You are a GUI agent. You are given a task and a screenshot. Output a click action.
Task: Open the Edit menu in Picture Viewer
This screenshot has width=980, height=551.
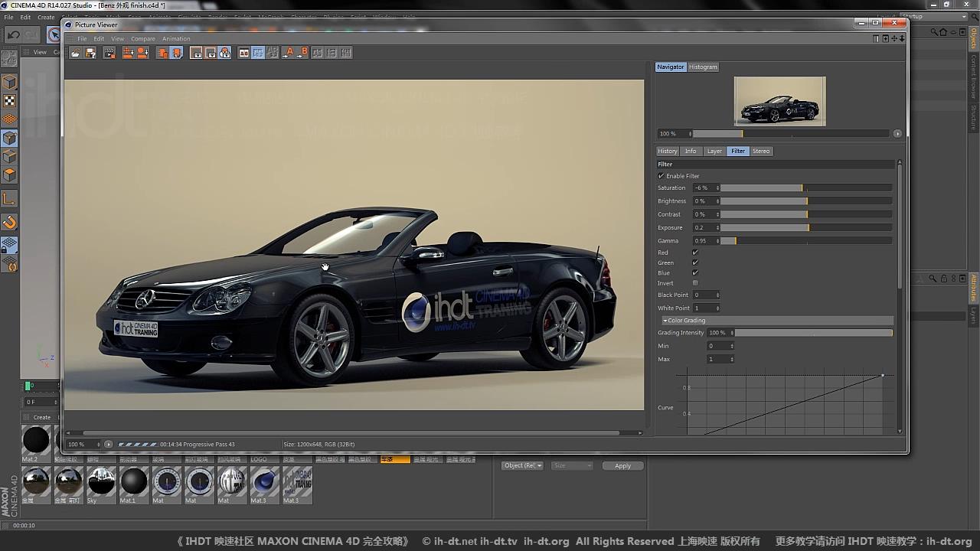99,38
